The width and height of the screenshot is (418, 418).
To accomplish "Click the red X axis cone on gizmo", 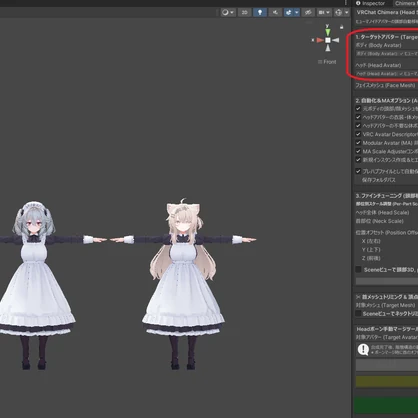I will 320,40.
